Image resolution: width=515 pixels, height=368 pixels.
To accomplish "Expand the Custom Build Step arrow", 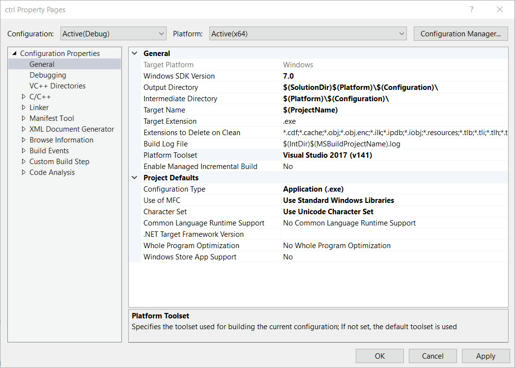I will (x=23, y=161).
